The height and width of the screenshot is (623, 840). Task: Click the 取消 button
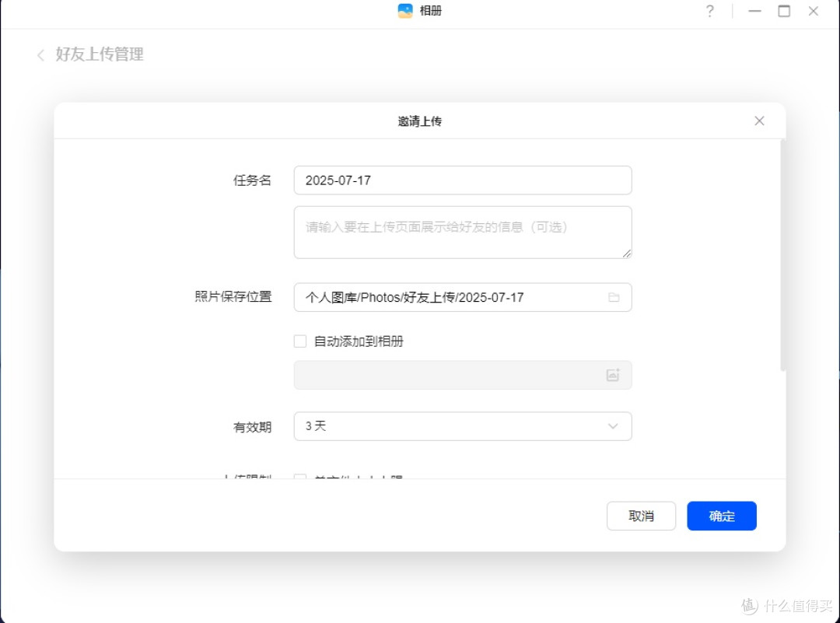(641, 516)
